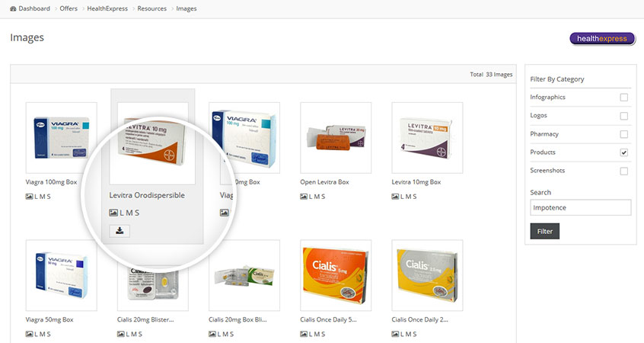Click the 'Total 33 Images' count text
The height and width of the screenshot is (343, 644).
(x=491, y=75)
